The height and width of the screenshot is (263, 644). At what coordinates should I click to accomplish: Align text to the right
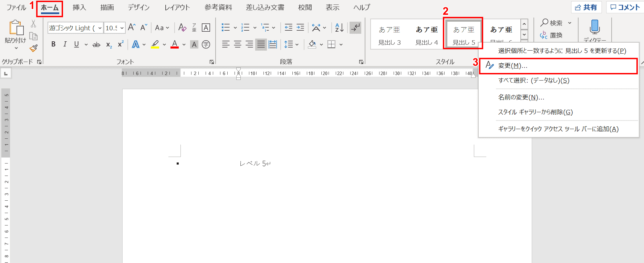tap(249, 44)
